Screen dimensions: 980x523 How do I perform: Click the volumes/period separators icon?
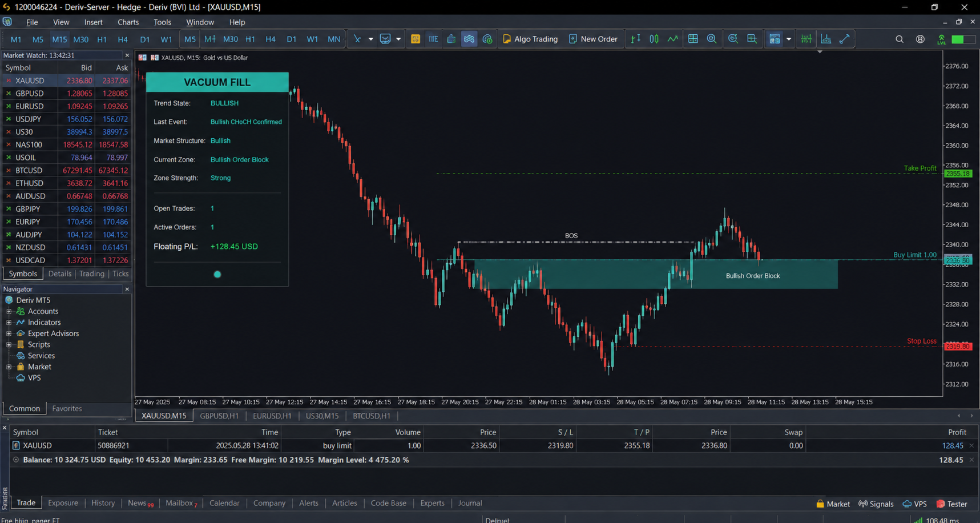806,39
